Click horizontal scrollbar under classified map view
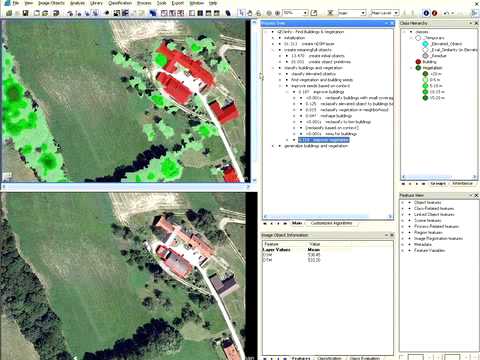 point(126,187)
